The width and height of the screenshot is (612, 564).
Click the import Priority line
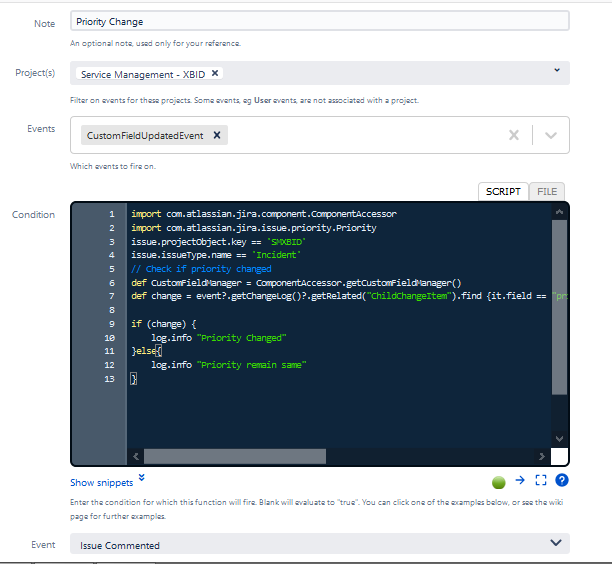[x=254, y=228]
